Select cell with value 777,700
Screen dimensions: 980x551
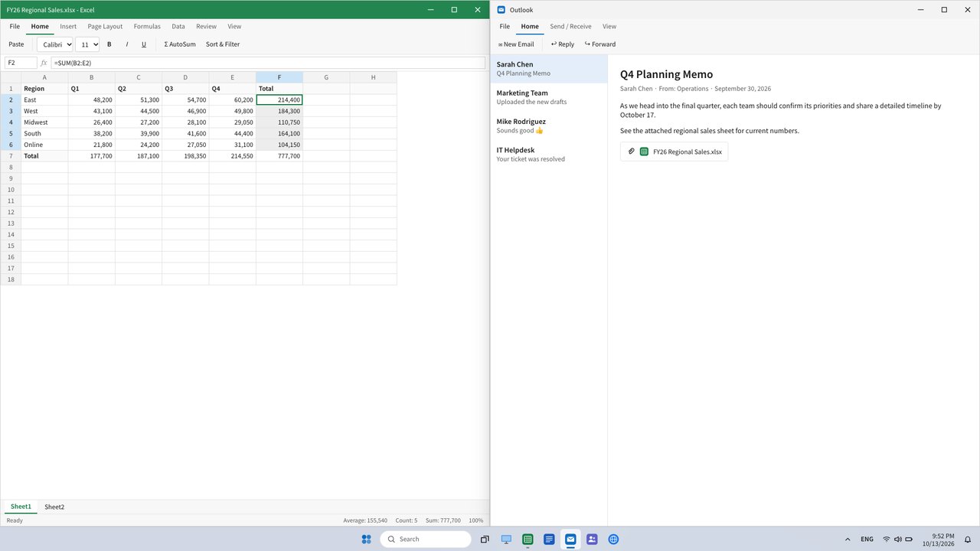(x=279, y=156)
